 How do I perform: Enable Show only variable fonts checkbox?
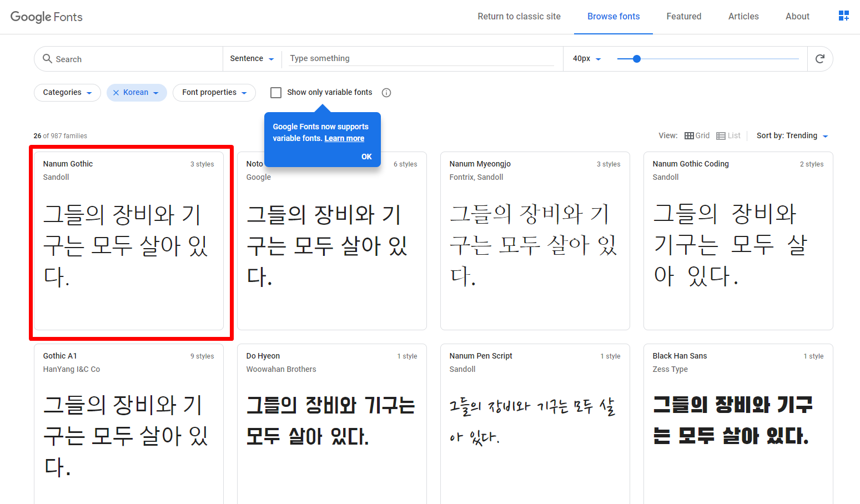click(x=276, y=92)
